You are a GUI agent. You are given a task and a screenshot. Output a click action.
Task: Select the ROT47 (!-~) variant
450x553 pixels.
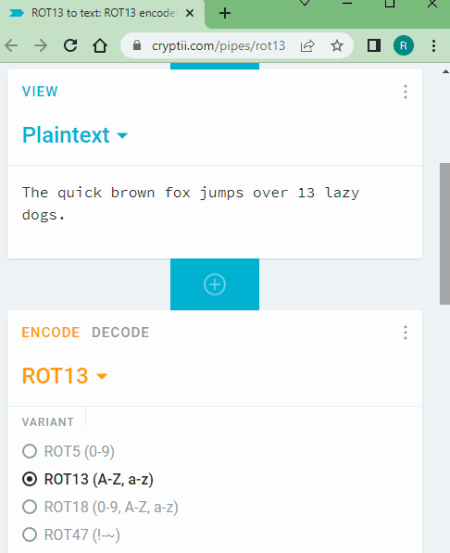(x=71, y=535)
